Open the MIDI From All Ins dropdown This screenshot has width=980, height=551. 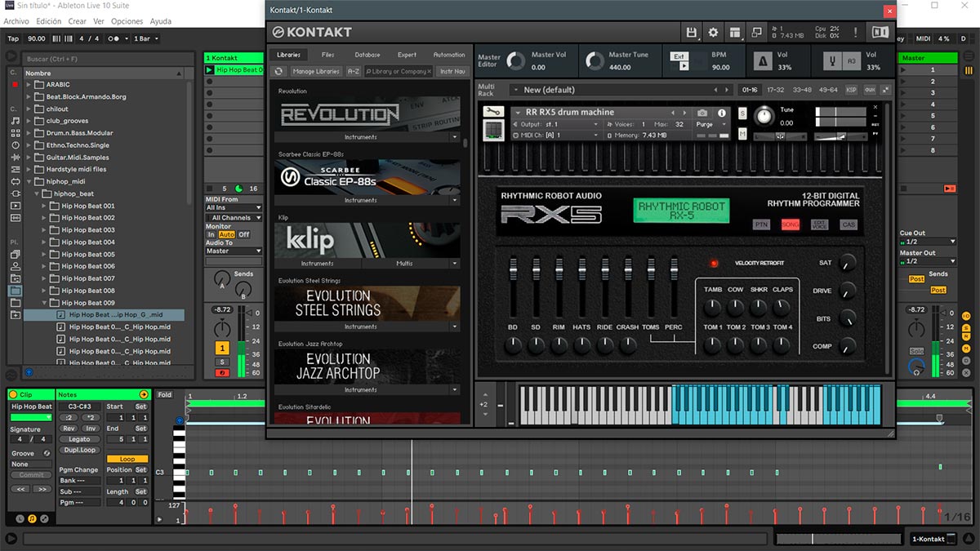[x=234, y=208]
